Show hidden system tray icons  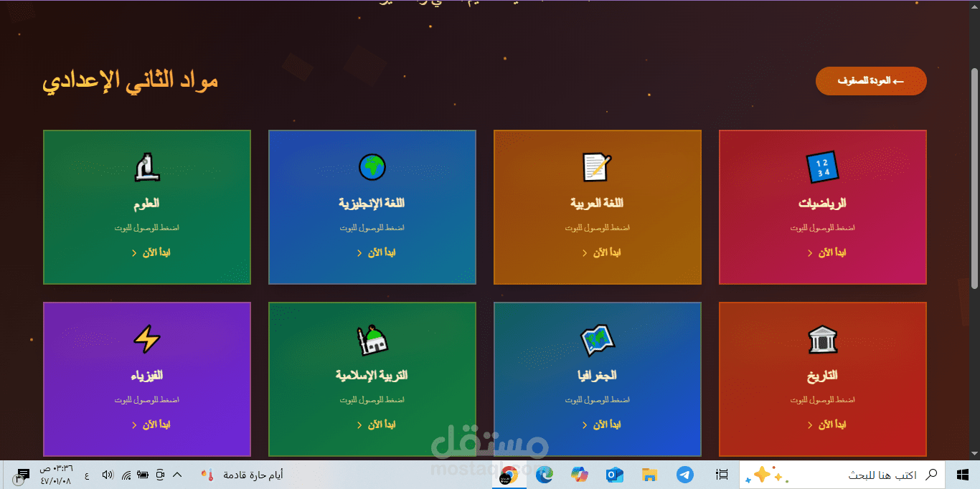(x=178, y=475)
